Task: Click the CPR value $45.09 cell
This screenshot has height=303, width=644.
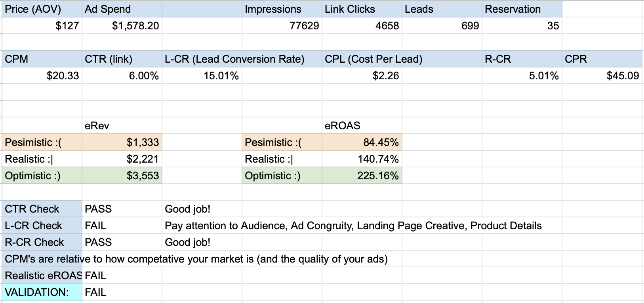Action: point(602,76)
